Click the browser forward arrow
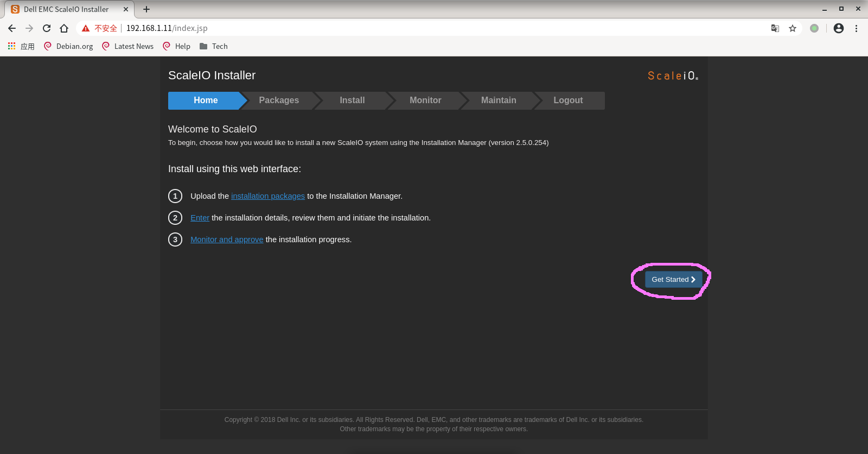This screenshot has width=868, height=454. click(29, 28)
